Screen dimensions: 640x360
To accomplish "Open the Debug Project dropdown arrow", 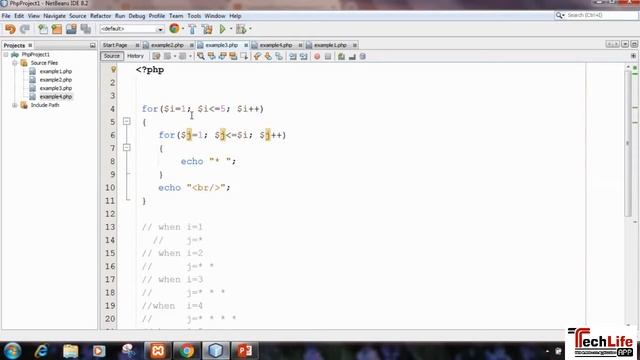I will coord(250,29).
